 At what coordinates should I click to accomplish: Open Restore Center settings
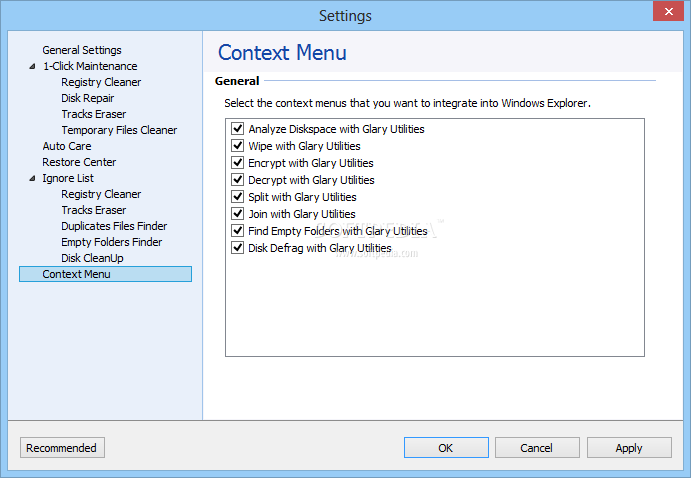pos(79,162)
